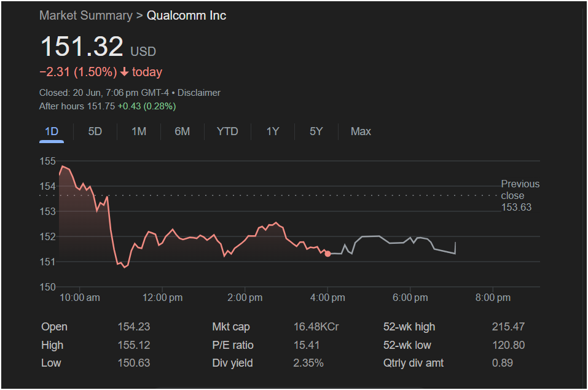Click the USD currency label

coord(143,52)
